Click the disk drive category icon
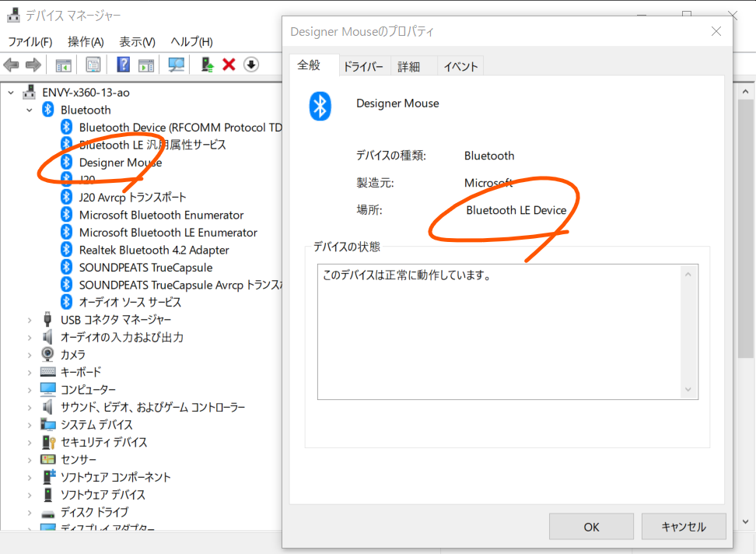The image size is (756, 554). (47, 513)
